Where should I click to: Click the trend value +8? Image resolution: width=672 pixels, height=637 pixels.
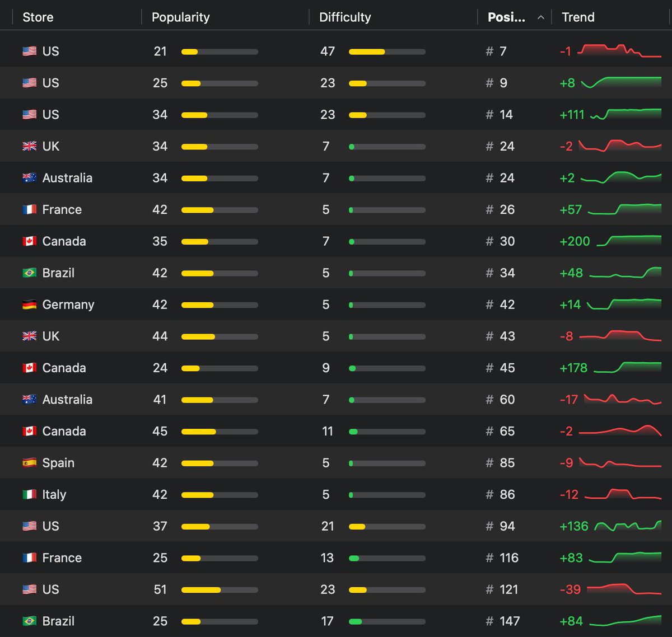[x=567, y=83]
